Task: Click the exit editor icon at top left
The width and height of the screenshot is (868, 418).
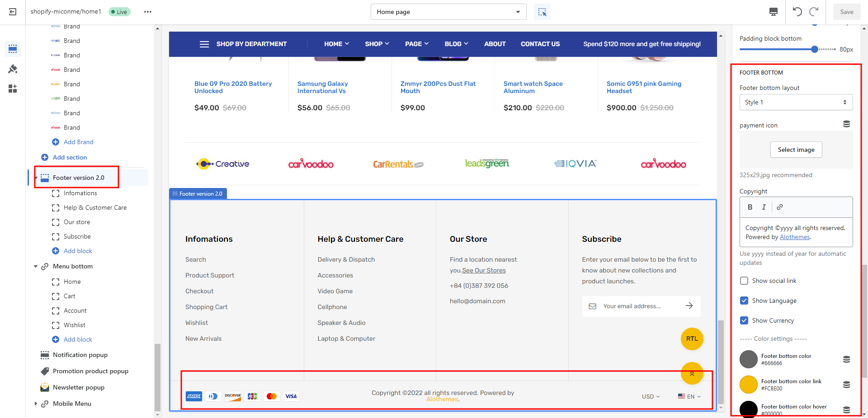Action: [x=13, y=12]
